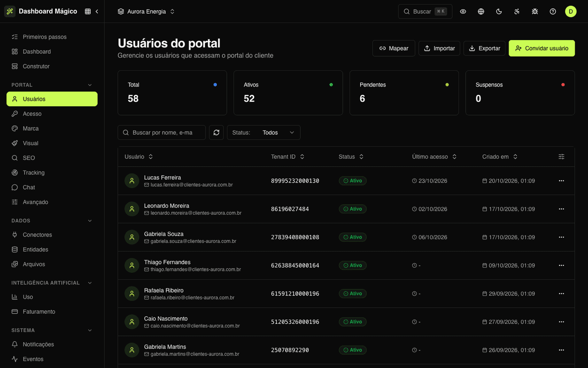Click tenant ID 86196027484
This screenshot has height=368, width=588.
click(x=290, y=209)
